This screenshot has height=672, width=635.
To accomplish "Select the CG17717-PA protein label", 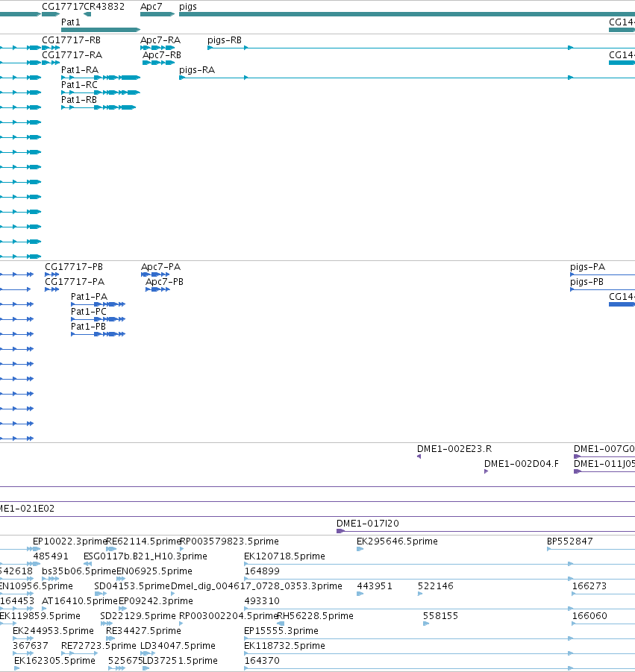I will point(75,282).
